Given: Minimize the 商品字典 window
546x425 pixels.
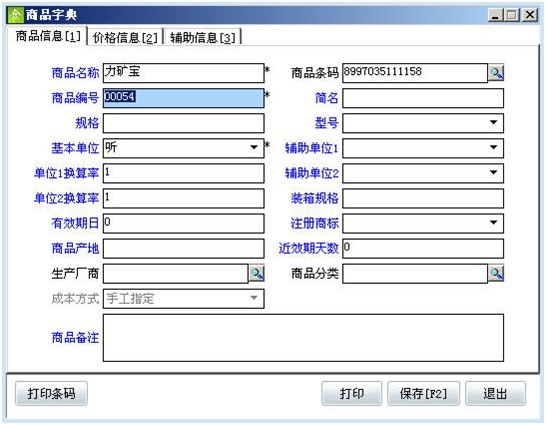Looking at the screenshot, I should point(496,15).
